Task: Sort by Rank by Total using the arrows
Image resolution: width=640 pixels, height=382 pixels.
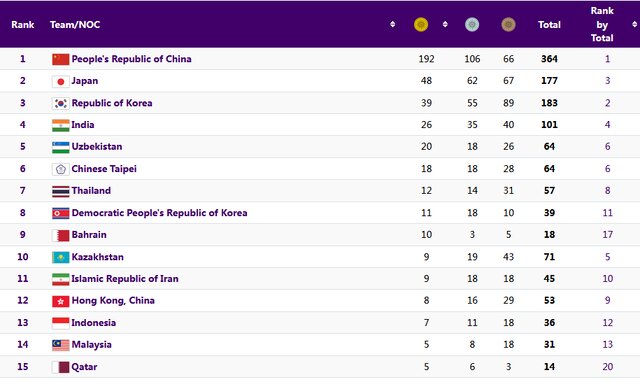Action: pyautogui.click(x=634, y=24)
